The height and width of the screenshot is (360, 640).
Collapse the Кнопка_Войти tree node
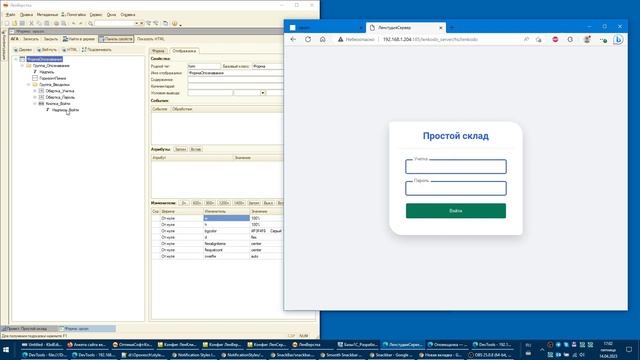(x=35, y=104)
